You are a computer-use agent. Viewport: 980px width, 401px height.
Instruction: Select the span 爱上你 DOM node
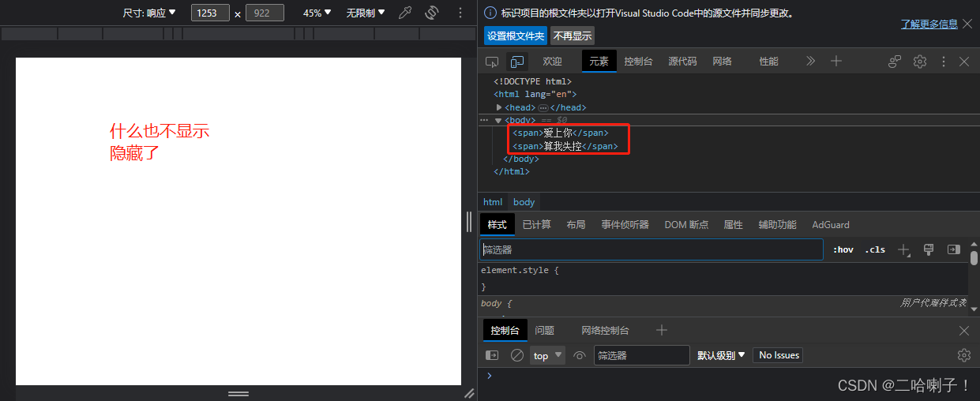click(x=561, y=133)
